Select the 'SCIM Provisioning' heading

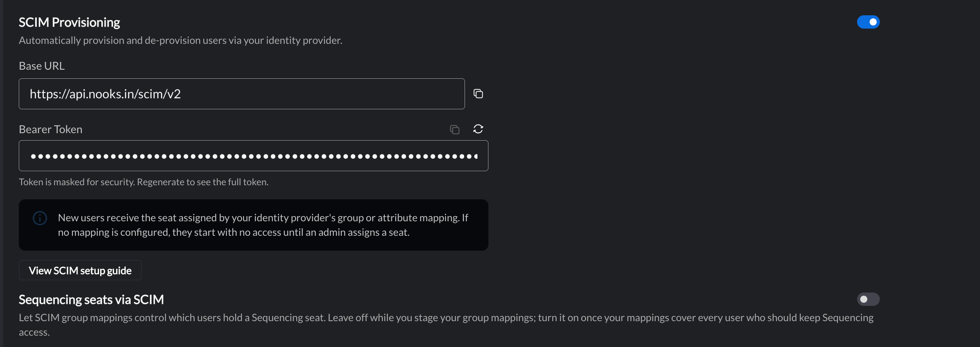pyautogui.click(x=69, y=22)
